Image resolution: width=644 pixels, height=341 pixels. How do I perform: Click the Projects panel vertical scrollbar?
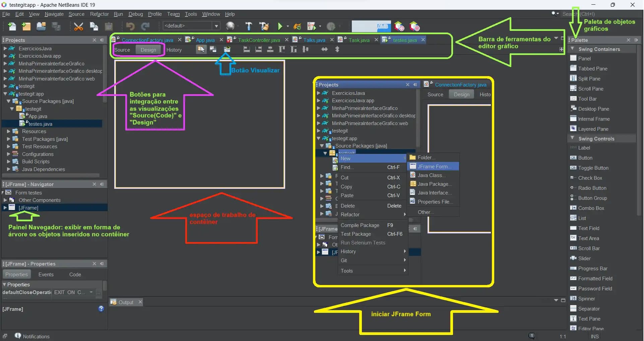click(x=105, y=74)
